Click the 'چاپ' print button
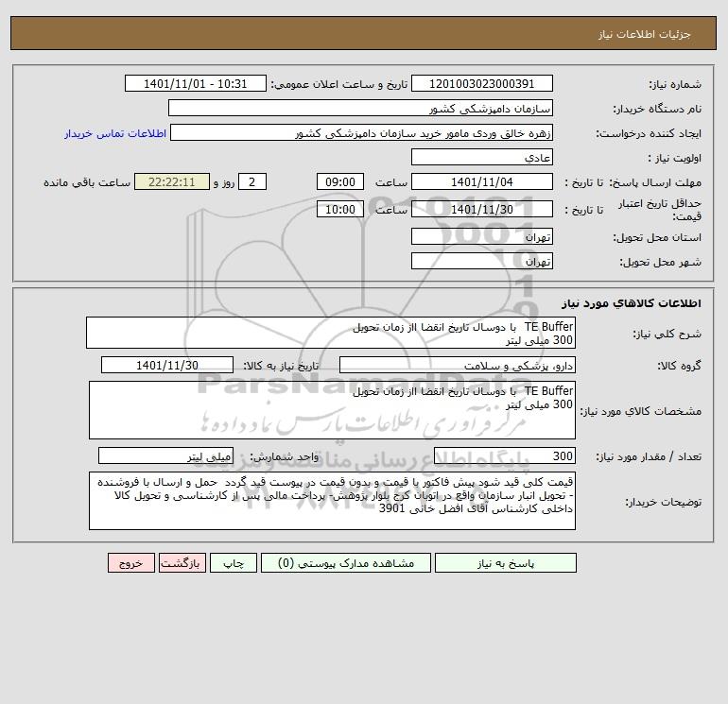 (x=234, y=563)
